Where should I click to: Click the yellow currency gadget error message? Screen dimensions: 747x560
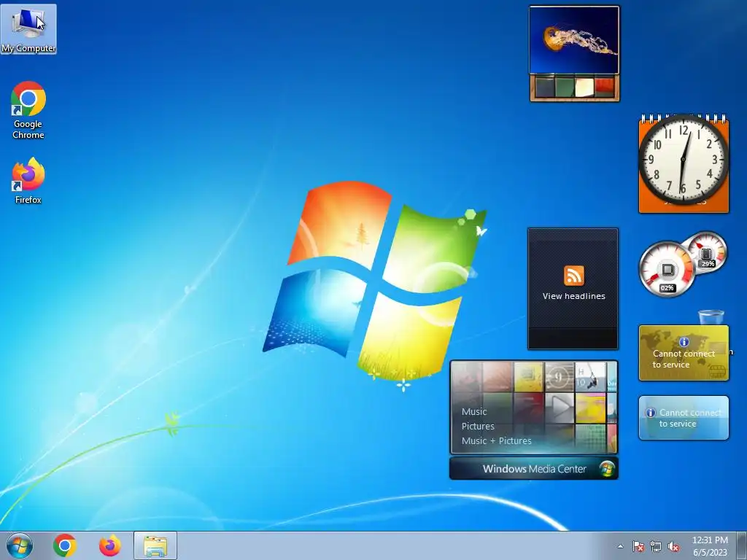coord(684,359)
